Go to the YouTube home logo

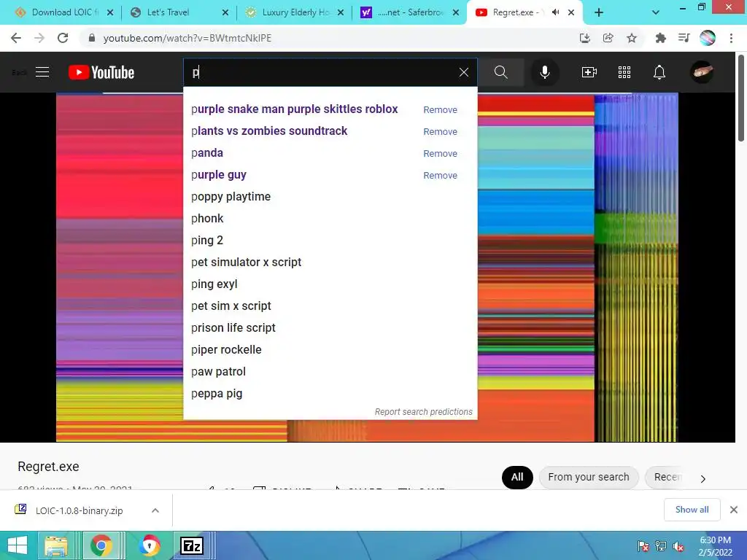pos(101,72)
